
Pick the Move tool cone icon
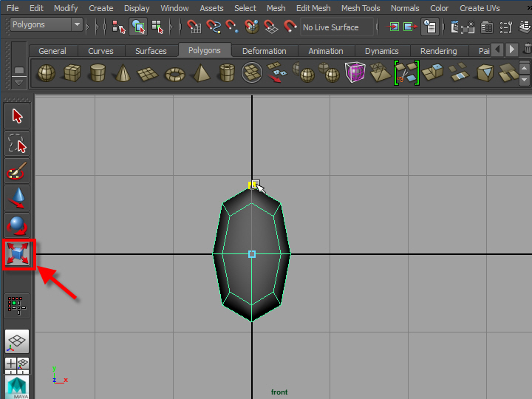(18, 198)
